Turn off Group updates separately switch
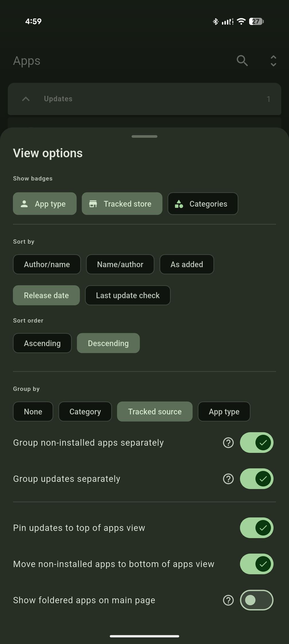289x644 pixels. point(257,479)
